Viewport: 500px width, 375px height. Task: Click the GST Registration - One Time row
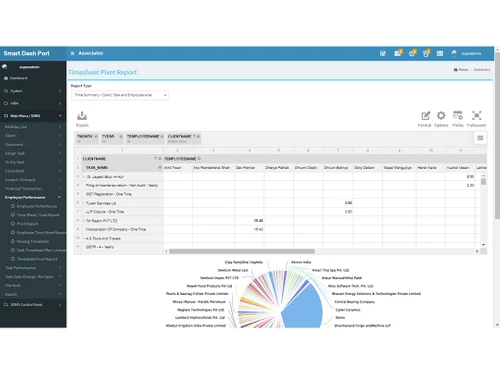(108, 194)
